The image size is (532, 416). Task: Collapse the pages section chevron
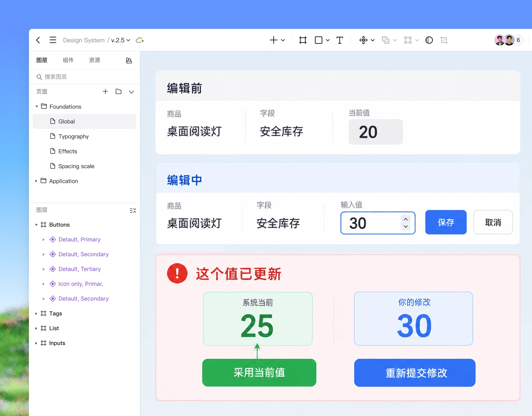pyautogui.click(x=131, y=92)
